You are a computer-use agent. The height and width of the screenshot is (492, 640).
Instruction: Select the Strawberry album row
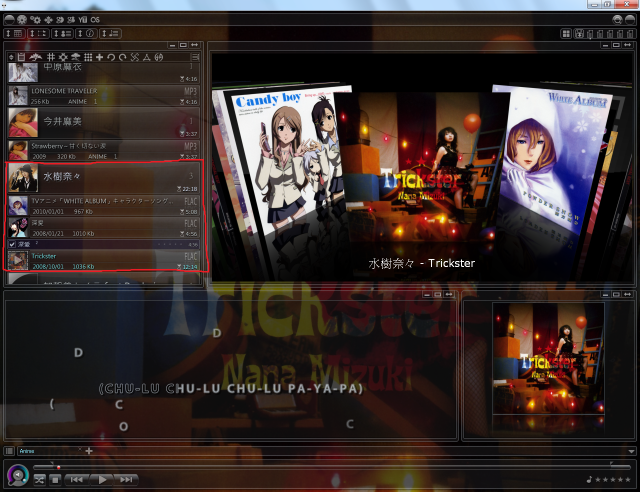point(103,150)
